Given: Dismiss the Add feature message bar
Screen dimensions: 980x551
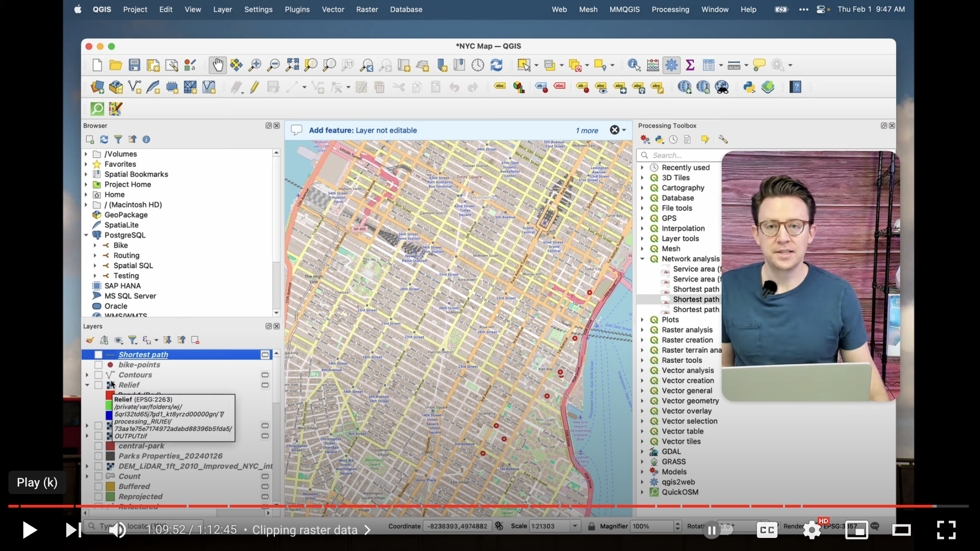Looking at the screenshot, I should click(x=615, y=130).
